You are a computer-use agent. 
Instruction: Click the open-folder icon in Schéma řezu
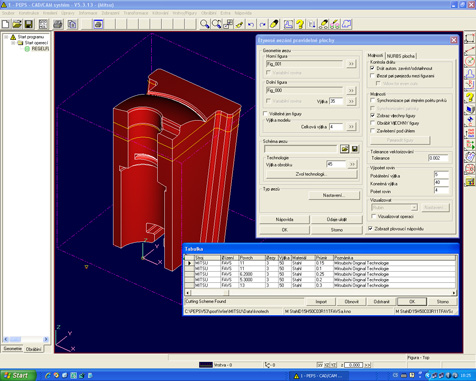click(344, 149)
